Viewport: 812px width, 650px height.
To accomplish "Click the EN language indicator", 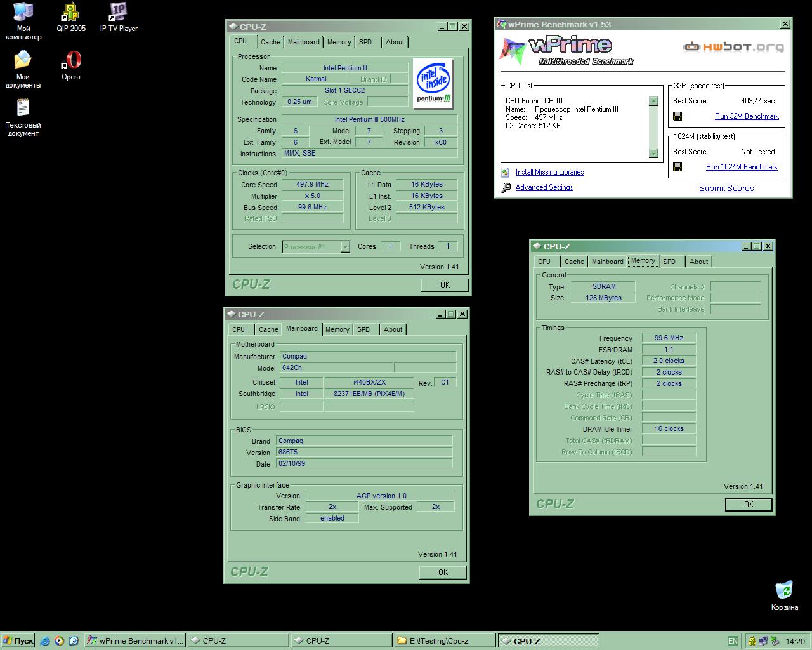I will point(733,641).
